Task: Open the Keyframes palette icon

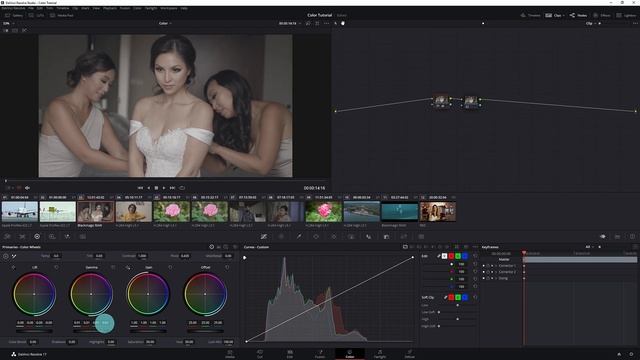Action: pyautogui.click(x=603, y=236)
